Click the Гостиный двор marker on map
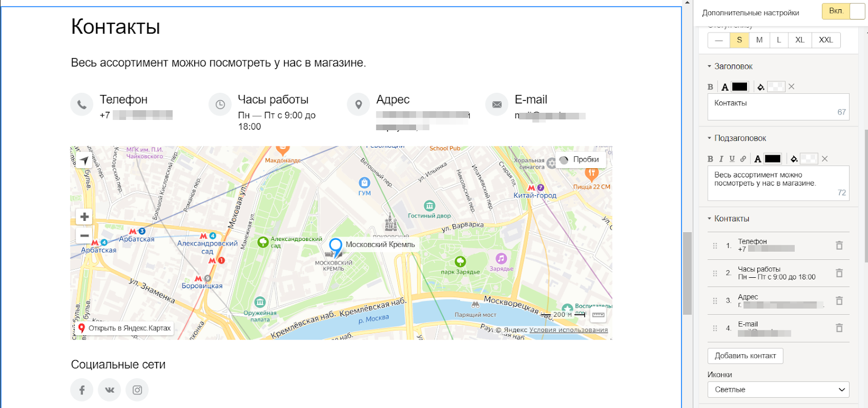 (x=430, y=206)
